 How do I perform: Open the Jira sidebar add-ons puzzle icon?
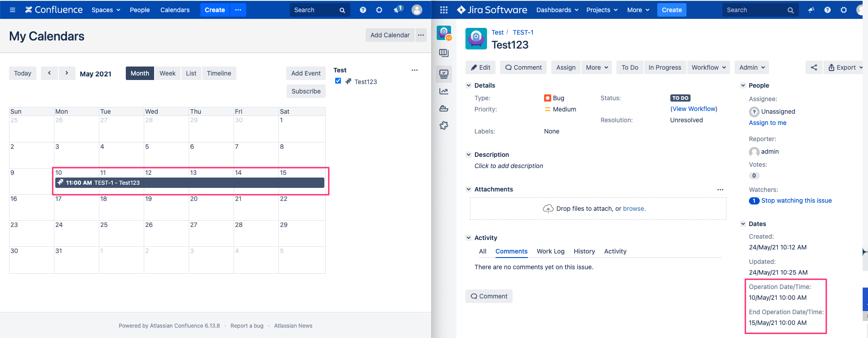(x=444, y=125)
